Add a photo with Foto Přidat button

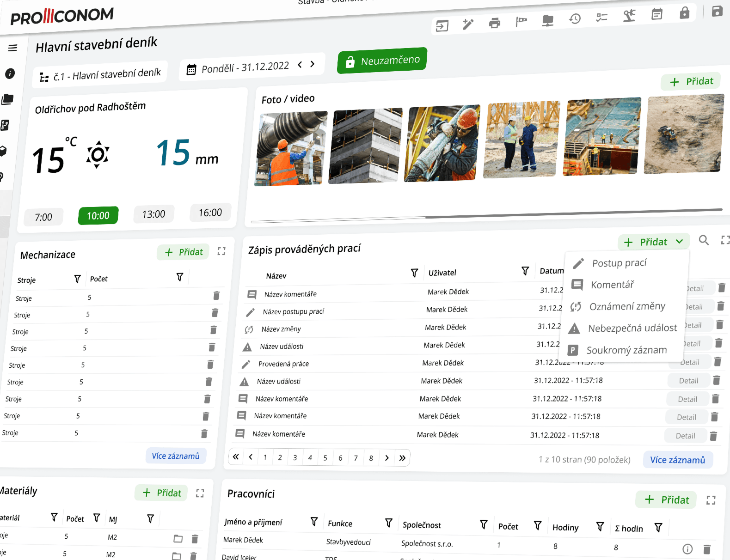tap(691, 82)
